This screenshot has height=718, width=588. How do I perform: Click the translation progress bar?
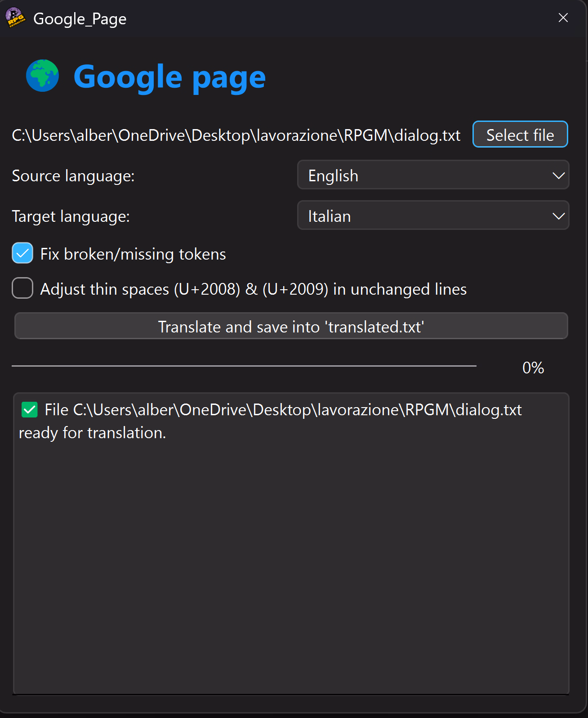pos(244,366)
